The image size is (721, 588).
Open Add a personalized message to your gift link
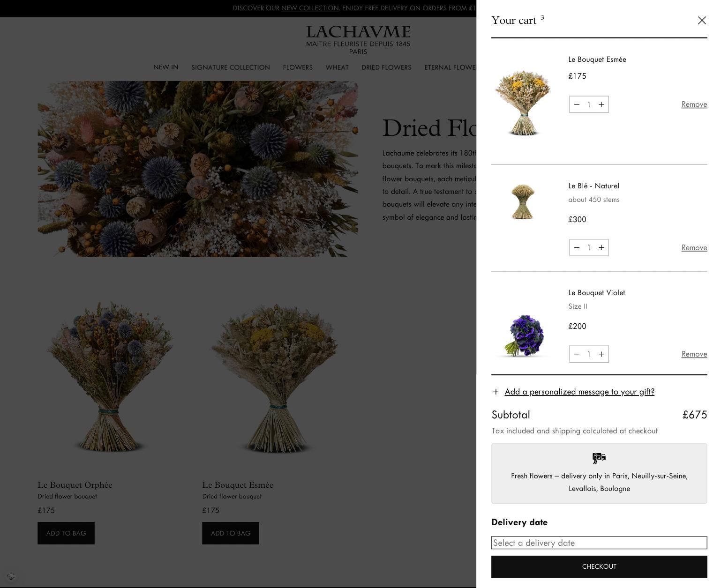[x=579, y=392]
